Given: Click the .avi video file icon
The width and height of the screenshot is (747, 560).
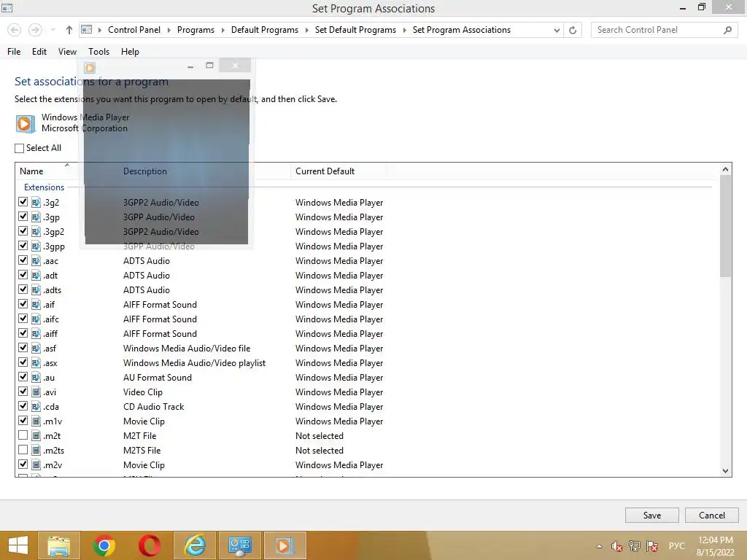Looking at the screenshot, I should (36, 392).
